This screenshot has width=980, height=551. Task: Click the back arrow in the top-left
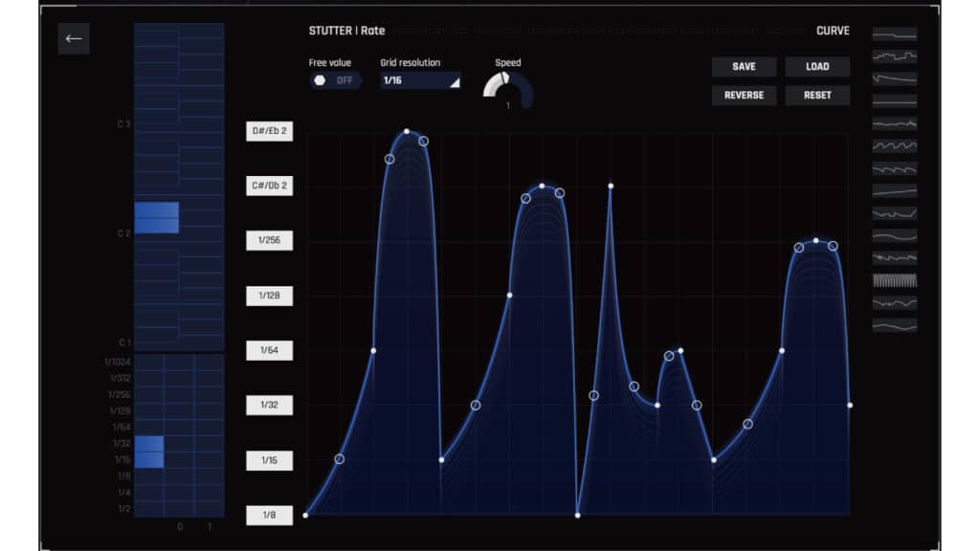73,39
